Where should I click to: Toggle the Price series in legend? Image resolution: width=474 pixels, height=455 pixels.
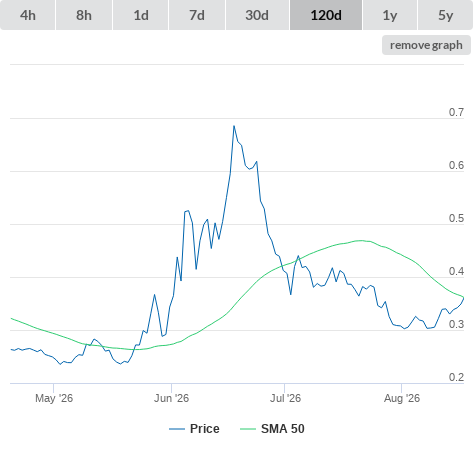pyautogui.click(x=204, y=429)
